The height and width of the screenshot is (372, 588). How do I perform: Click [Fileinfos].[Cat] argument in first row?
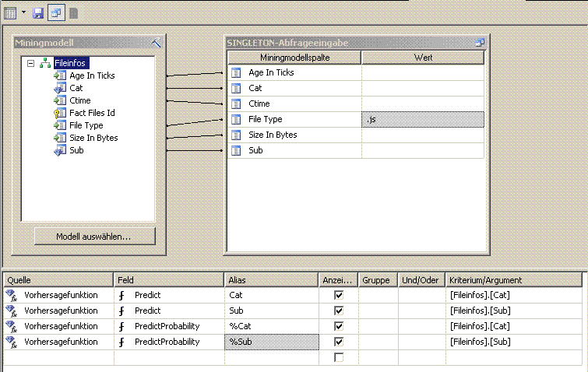[x=480, y=295]
